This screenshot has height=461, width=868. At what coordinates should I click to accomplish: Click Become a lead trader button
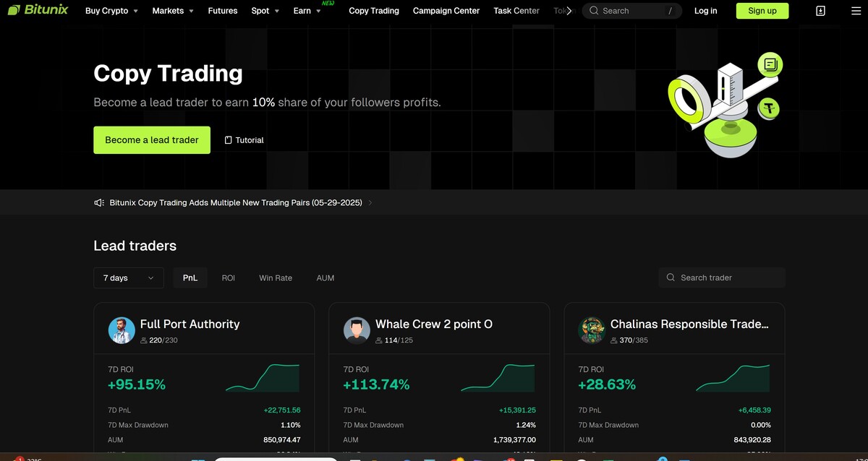pos(152,140)
